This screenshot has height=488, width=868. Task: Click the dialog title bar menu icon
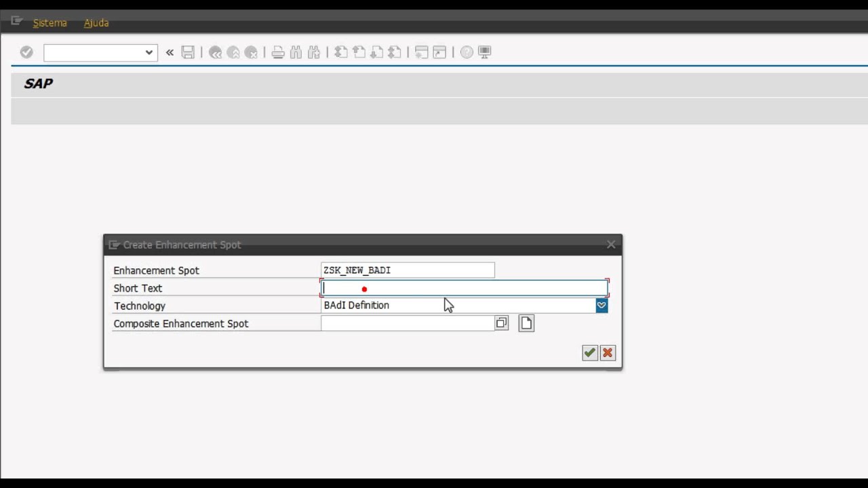click(x=114, y=245)
